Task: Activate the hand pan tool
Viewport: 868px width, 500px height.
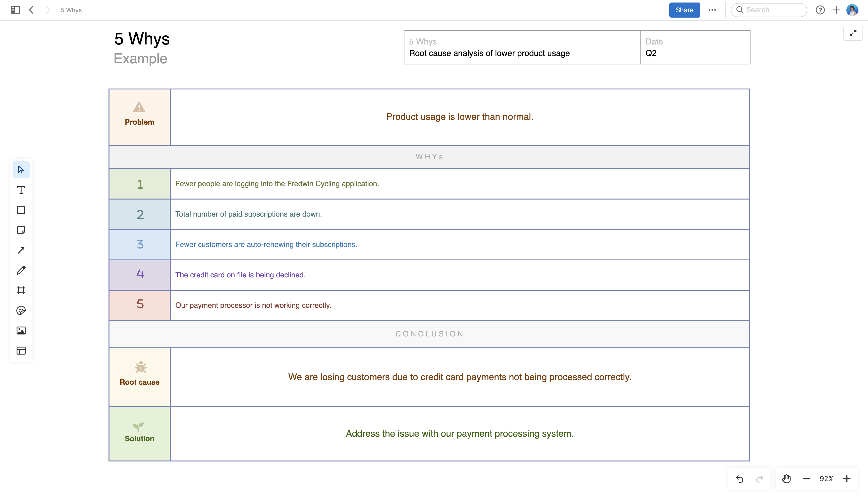Action: (x=786, y=478)
